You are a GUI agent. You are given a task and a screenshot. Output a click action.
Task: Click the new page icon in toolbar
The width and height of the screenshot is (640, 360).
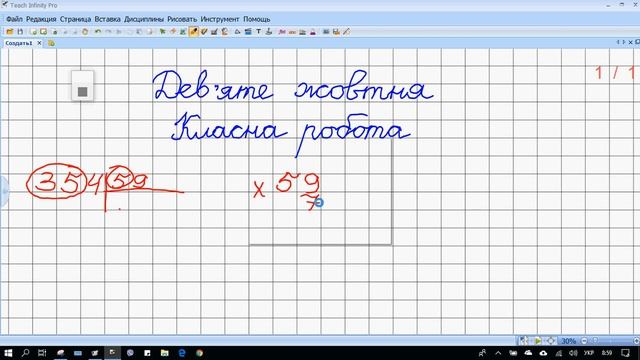click(x=33, y=31)
